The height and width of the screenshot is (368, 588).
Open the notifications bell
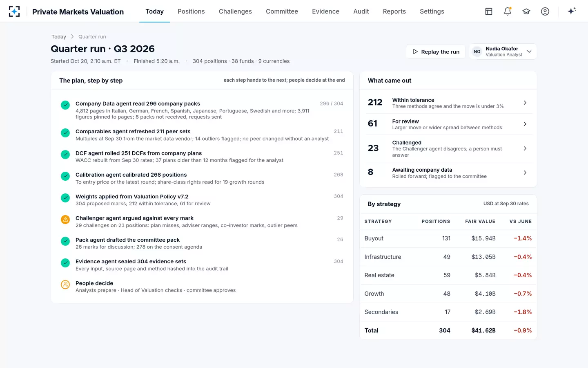click(508, 11)
